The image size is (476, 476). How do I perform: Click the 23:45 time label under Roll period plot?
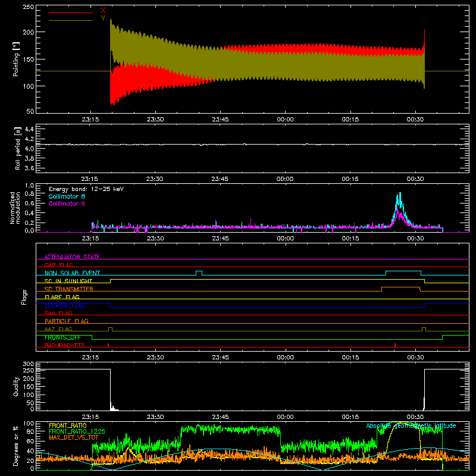[x=220, y=179]
